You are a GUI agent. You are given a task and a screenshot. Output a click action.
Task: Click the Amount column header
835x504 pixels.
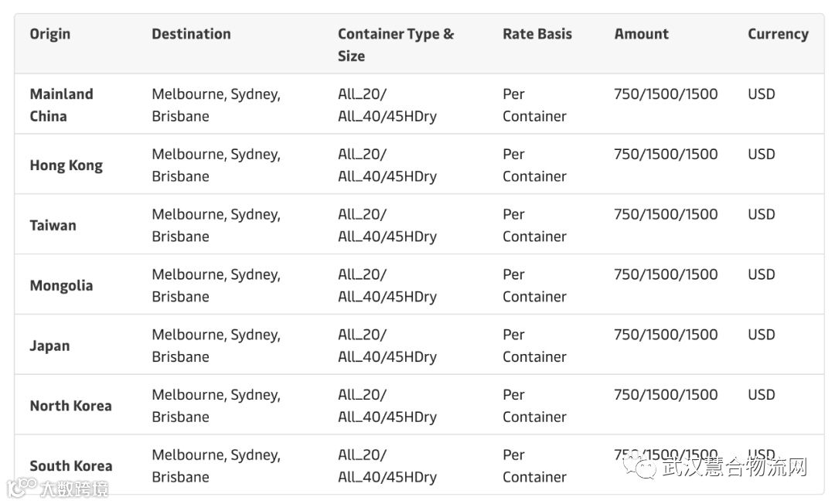tap(641, 34)
